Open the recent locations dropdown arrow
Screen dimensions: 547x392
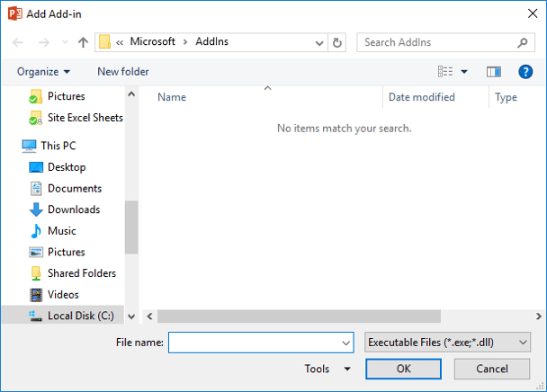tap(65, 42)
